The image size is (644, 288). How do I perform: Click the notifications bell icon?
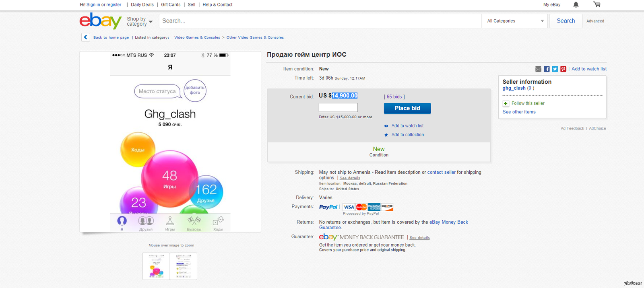click(x=576, y=5)
